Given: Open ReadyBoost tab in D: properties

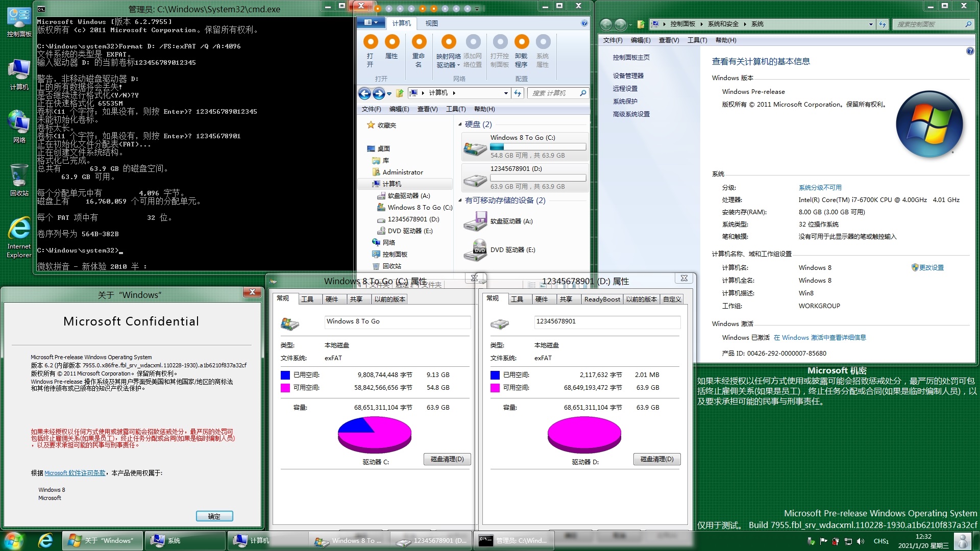Looking at the screenshot, I should coord(602,299).
